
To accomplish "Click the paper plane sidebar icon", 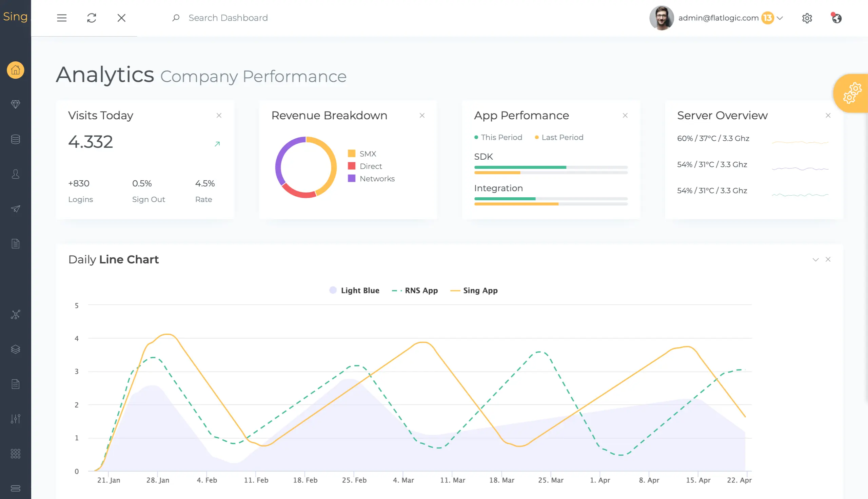I will [x=15, y=209].
